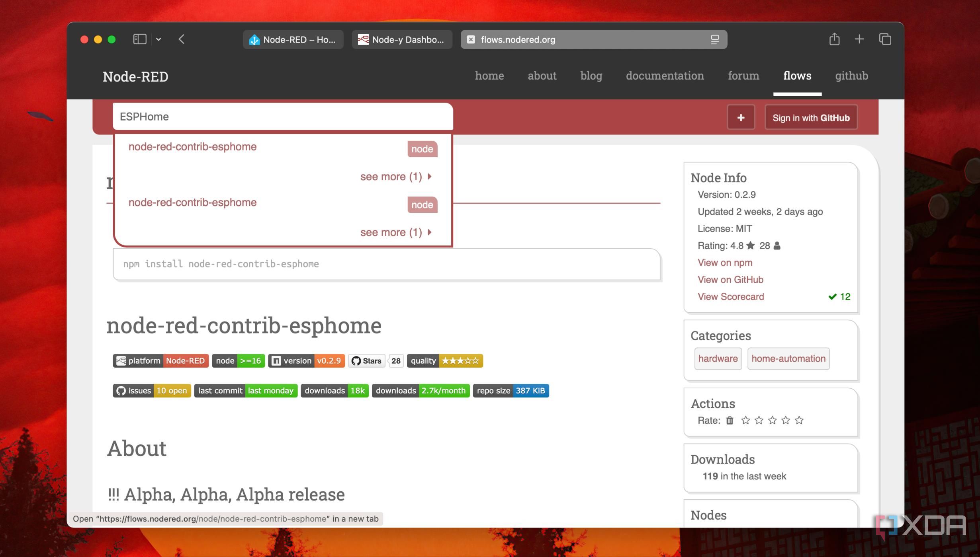Open the documentation navigation link

(665, 76)
